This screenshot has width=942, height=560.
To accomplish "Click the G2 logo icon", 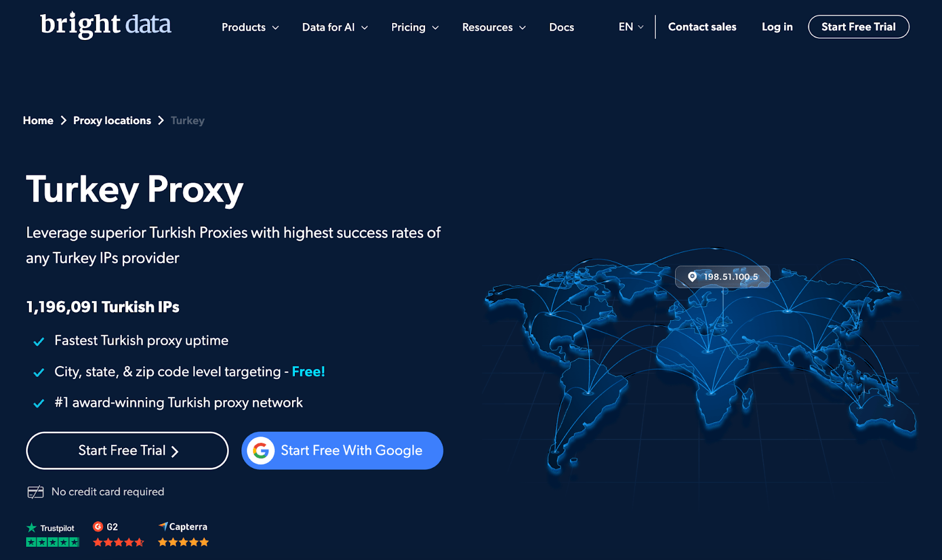I will 98,526.
